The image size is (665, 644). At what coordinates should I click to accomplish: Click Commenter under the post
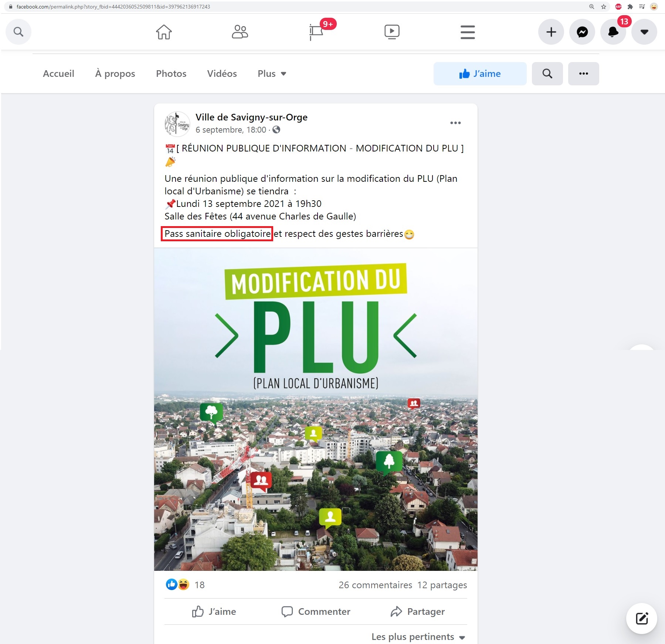coord(316,611)
